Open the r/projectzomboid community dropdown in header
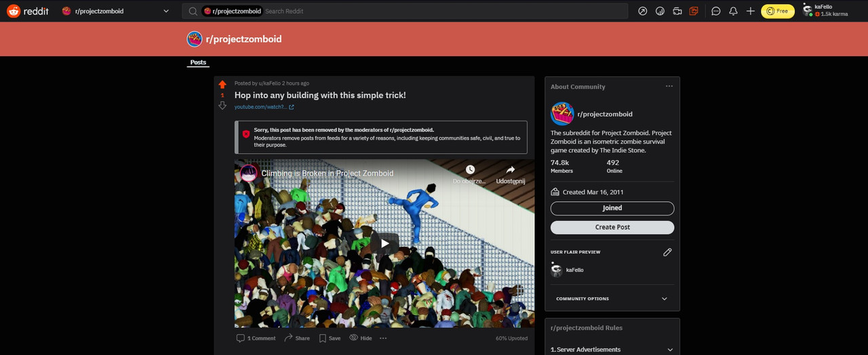The image size is (868, 355). point(115,11)
